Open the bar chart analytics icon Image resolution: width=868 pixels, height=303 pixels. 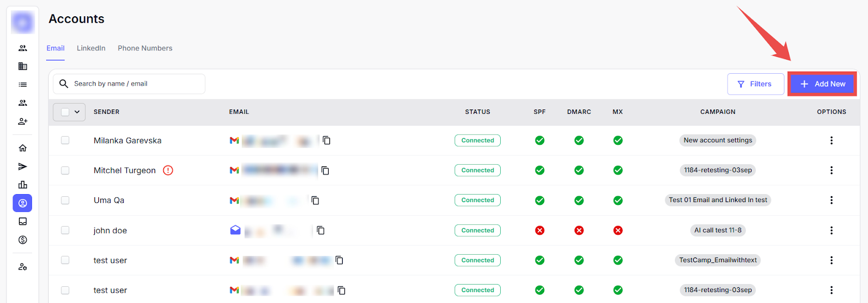[x=23, y=185]
